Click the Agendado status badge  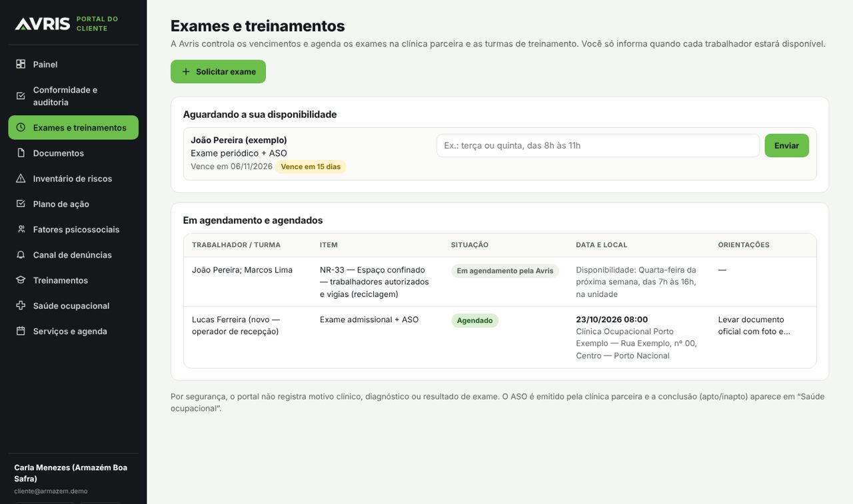pyautogui.click(x=474, y=320)
